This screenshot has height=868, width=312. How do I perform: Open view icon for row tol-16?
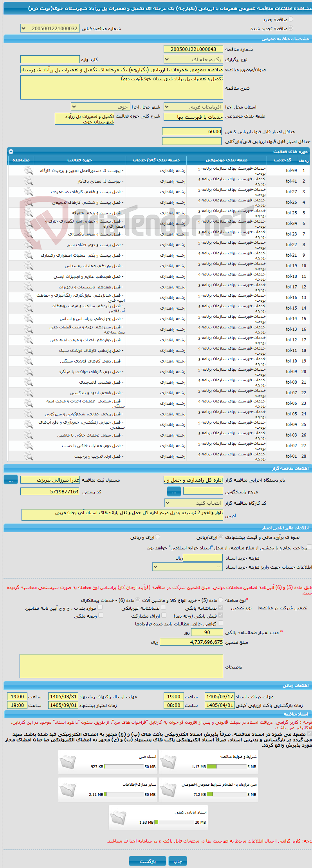point(28,297)
